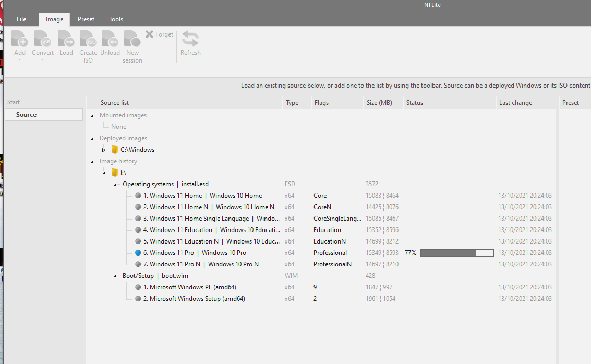Click the C:\Windows folder icon

(115, 150)
